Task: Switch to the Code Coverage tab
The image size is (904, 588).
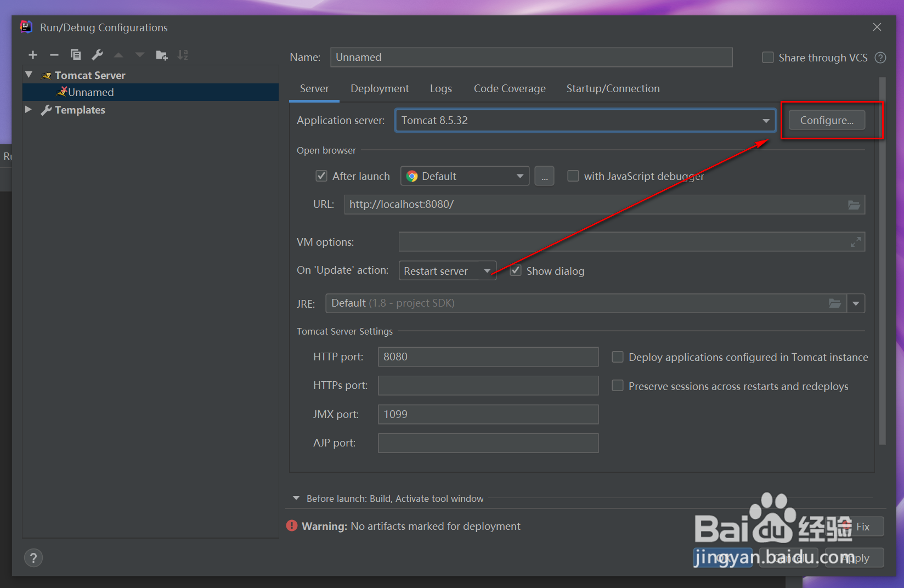Action: pos(510,89)
